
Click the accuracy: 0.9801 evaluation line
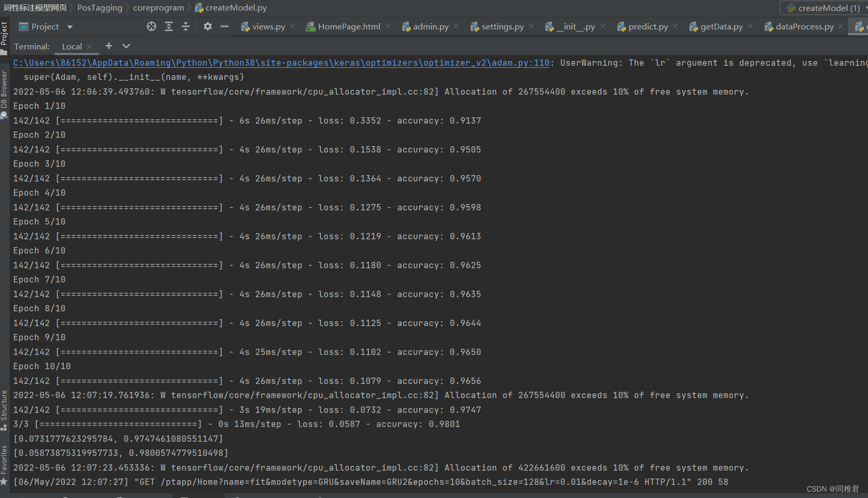point(237,424)
